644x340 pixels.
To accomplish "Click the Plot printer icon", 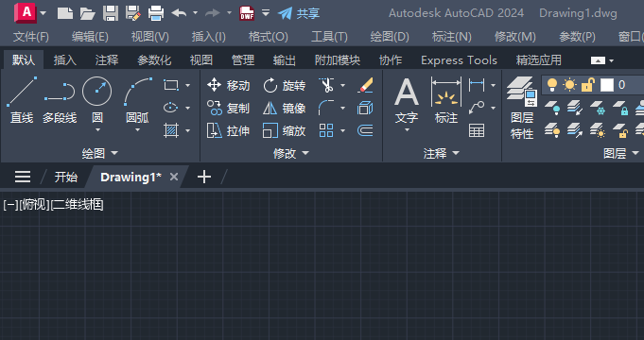I will [x=156, y=13].
